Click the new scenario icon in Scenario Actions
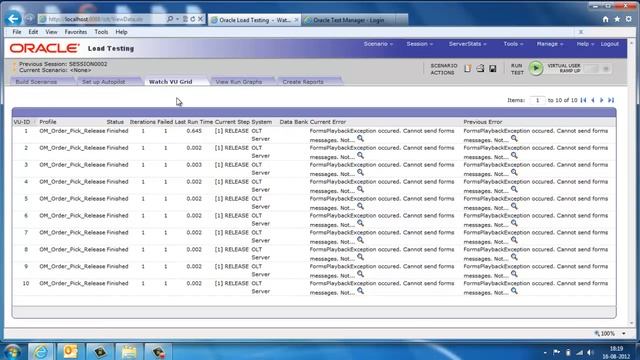 468,69
